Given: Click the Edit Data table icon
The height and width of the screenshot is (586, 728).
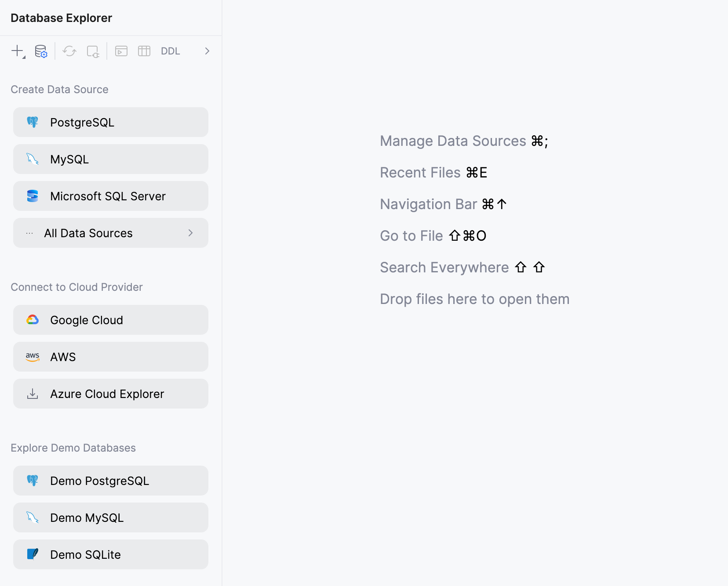Looking at the screenshot, I should (144, 51).
